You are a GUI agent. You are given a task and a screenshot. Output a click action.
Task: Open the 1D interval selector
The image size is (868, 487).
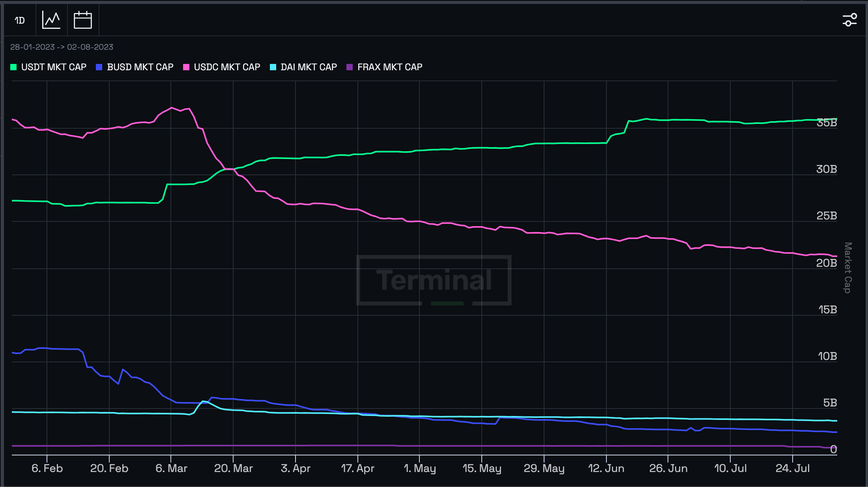point(20,20)
